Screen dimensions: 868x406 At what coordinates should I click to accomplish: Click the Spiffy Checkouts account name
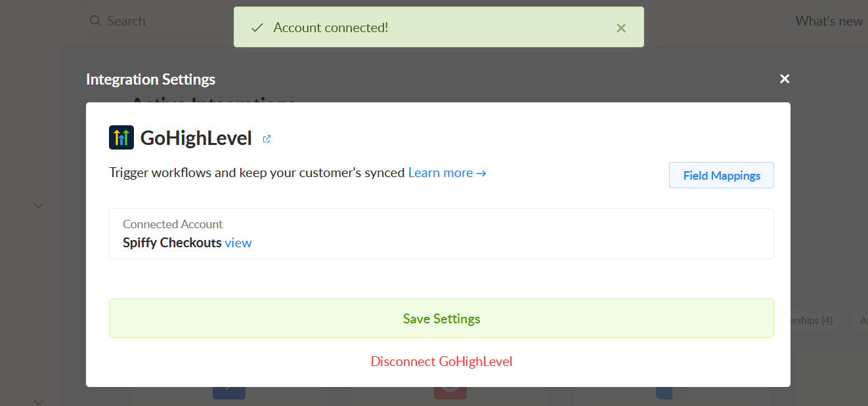(x=172, y=243)
